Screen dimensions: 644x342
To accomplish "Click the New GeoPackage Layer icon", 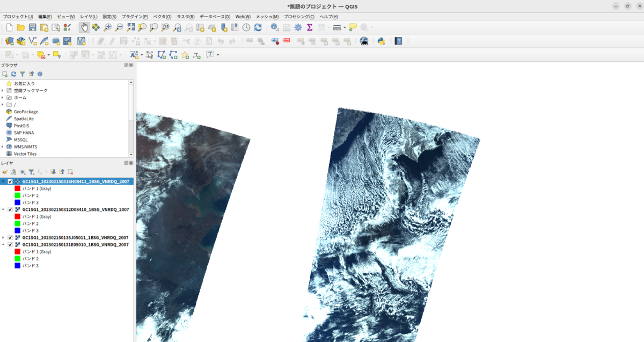I will (21, 41).
